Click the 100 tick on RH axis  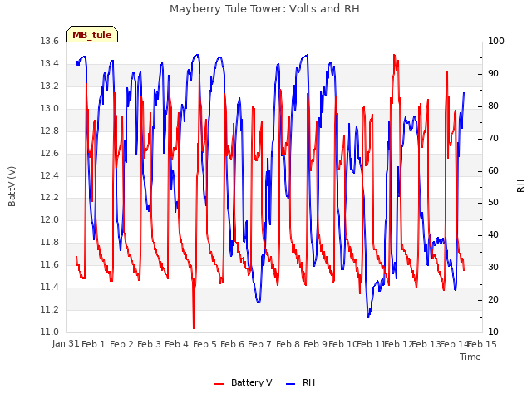[x=496, y=42]
